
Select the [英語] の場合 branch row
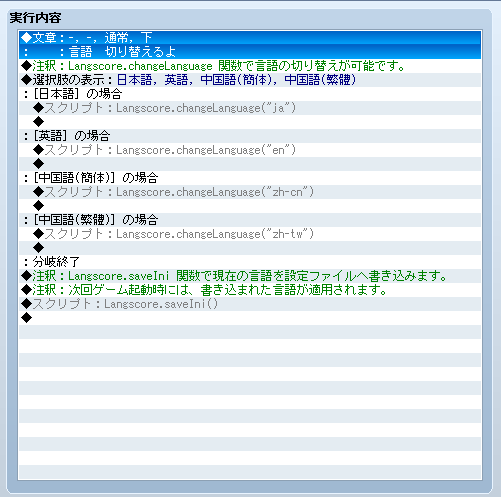[x=250, y=136]
